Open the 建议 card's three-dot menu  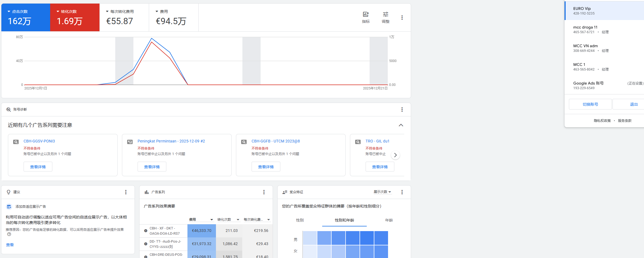pos(126,192)
